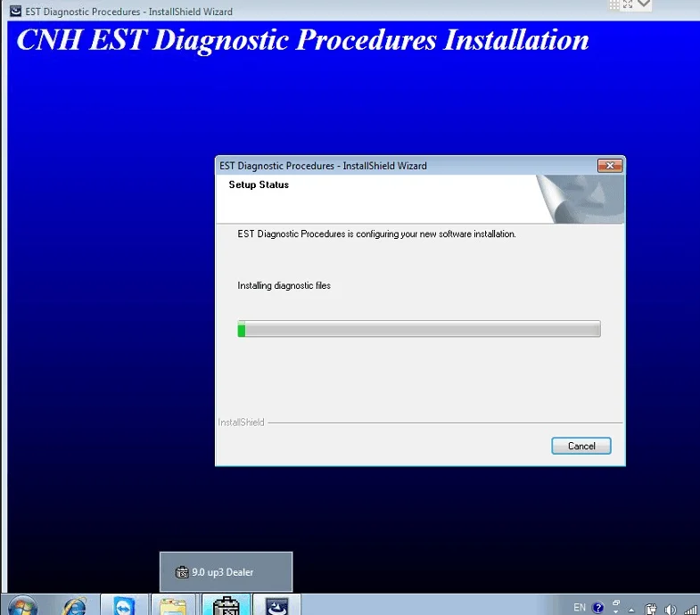
Task: Open the volume speaker tray icon
Action: pos(670,609)
